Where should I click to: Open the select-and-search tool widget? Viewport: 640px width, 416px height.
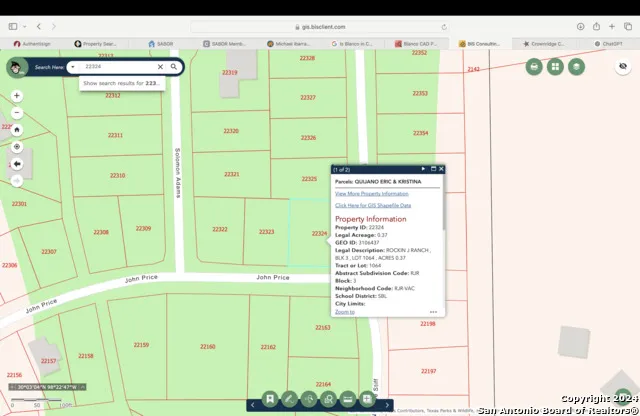(x=309, y=399)
